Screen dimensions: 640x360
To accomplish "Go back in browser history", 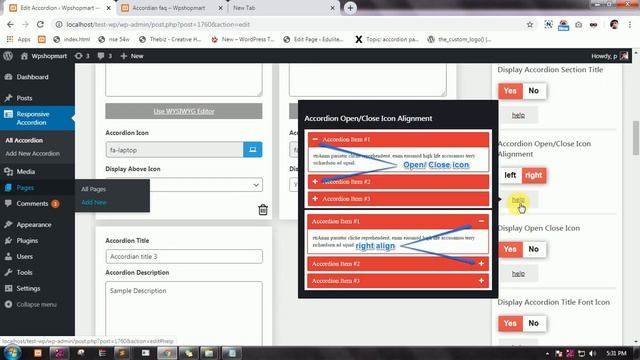I will point(10,24).
